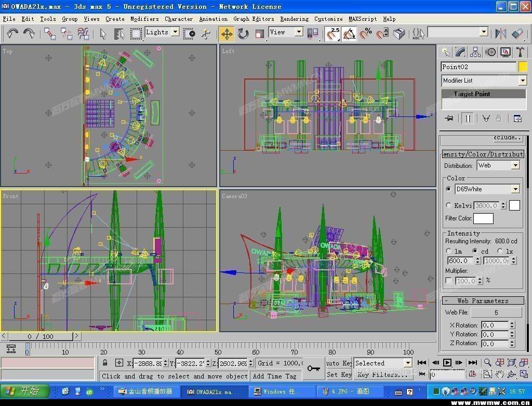Open Configure Modifier Sets icon
Image resolution: width=532 pixels, height=406 pixels.
click(x=517, y=118)
